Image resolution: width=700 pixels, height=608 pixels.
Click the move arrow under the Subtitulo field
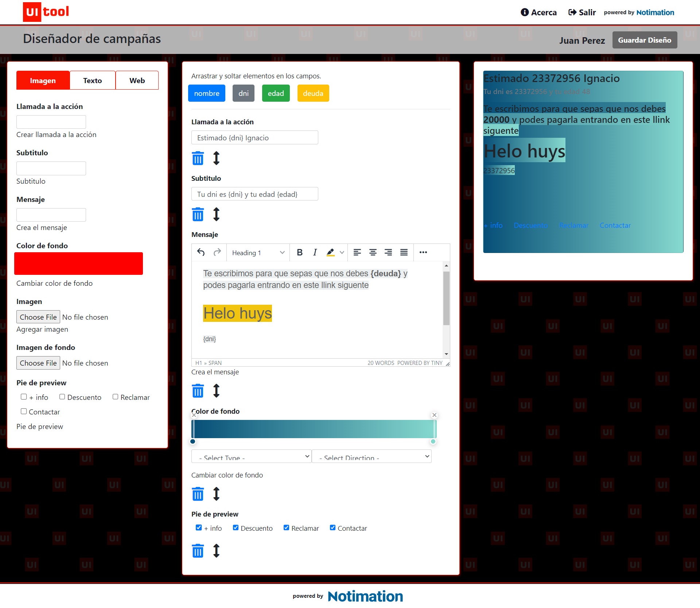(x=216, y=214)
